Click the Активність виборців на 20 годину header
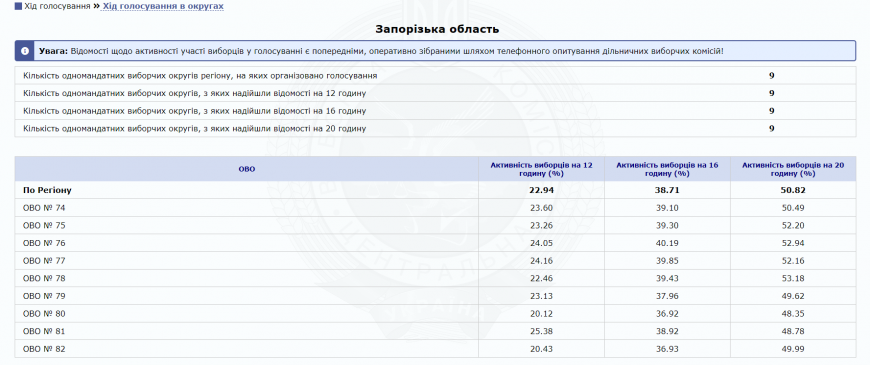Screen dimensions: 870x365 (792, 169)
